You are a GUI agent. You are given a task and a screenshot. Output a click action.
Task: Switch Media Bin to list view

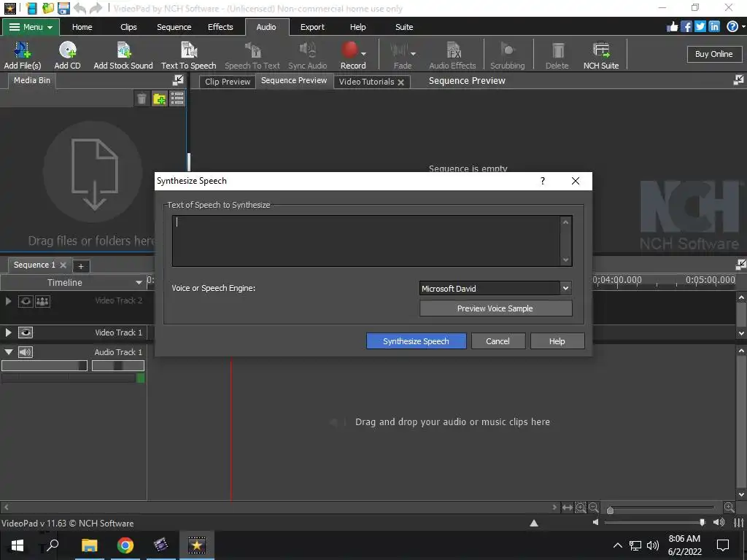(x=177, y=98)
